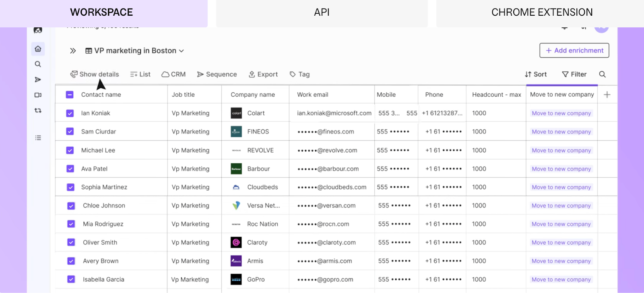Open the sidebar video camera icon

click(x=38, y=95)
